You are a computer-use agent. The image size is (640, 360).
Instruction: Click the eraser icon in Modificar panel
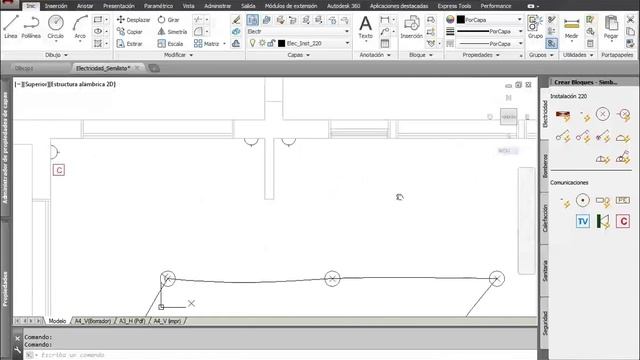(x=236, y=20)
